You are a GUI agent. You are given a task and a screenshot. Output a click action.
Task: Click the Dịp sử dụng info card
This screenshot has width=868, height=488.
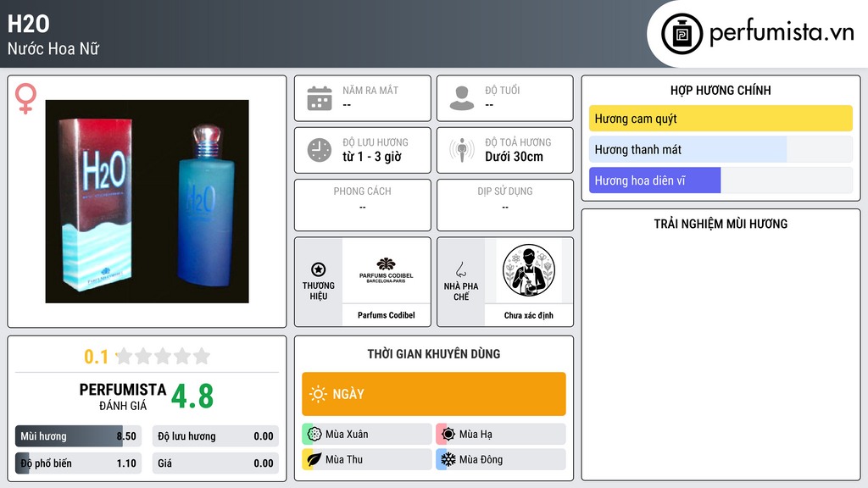coord(505,205)
